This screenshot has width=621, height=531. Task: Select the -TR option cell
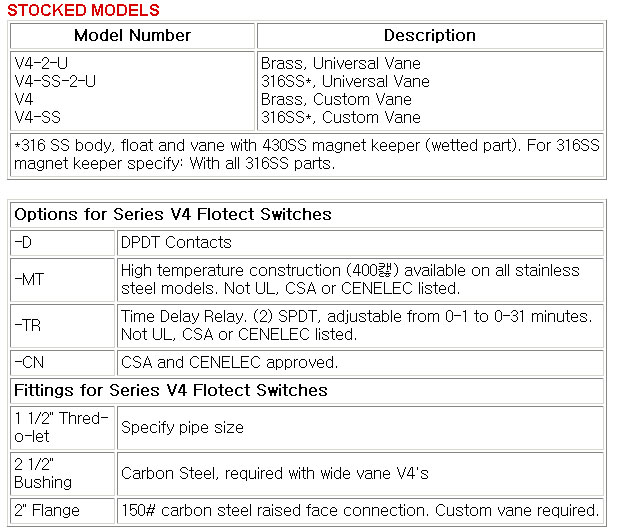63,326
